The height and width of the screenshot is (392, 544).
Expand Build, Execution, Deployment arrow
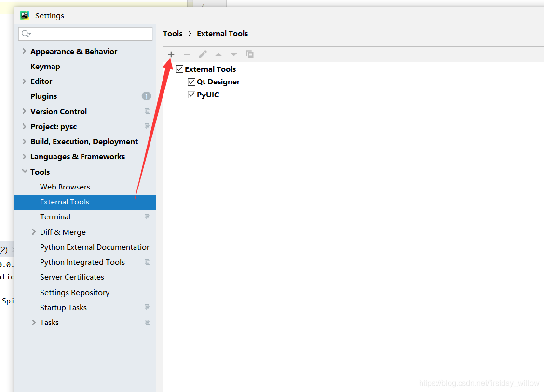(24, 141)
